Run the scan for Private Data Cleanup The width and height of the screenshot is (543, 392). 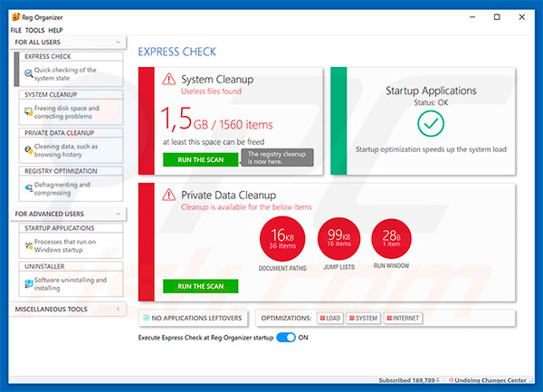201,286
